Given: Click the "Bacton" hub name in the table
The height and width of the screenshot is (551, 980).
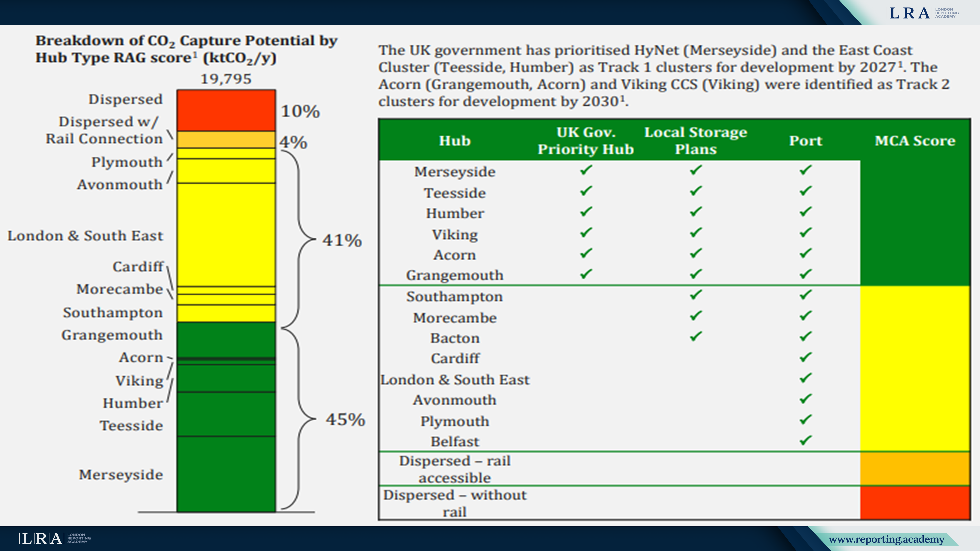Looking at the screenshot, I should click(455, 338).
